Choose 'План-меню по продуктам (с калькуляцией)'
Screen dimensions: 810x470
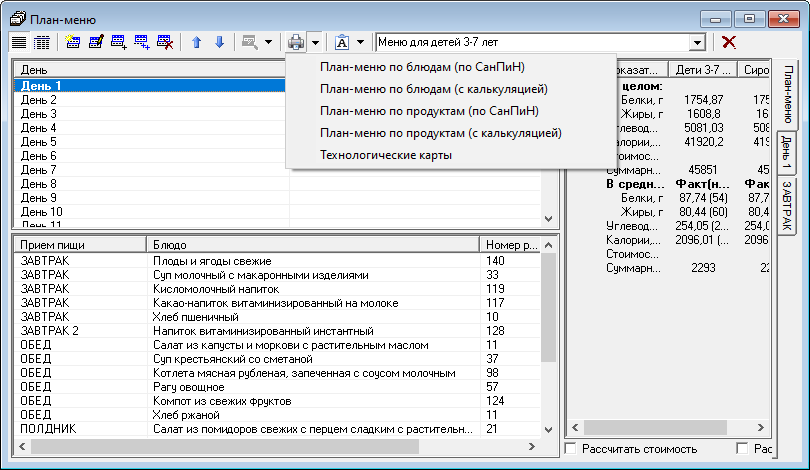point(440,133)
